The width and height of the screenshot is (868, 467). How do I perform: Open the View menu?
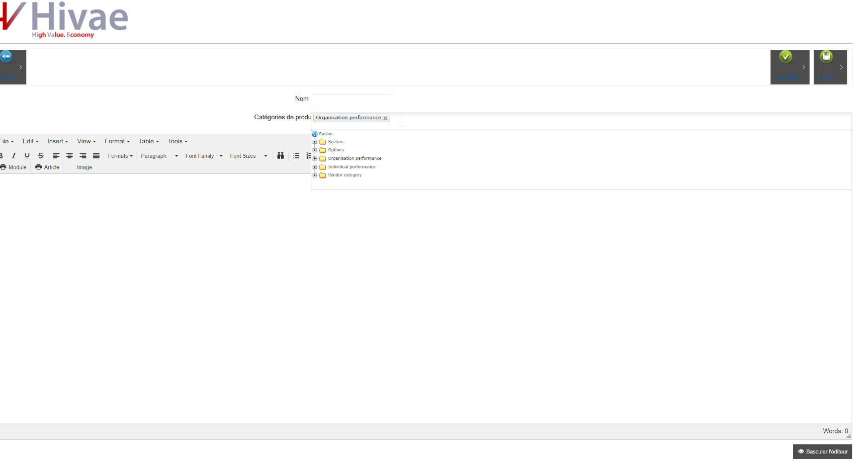(86, 141)
